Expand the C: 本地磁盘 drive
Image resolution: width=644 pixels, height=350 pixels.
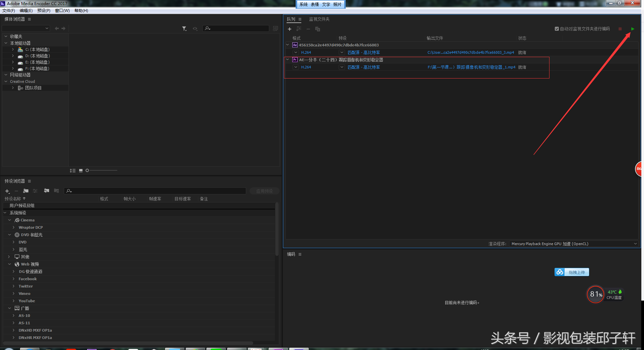13,49
